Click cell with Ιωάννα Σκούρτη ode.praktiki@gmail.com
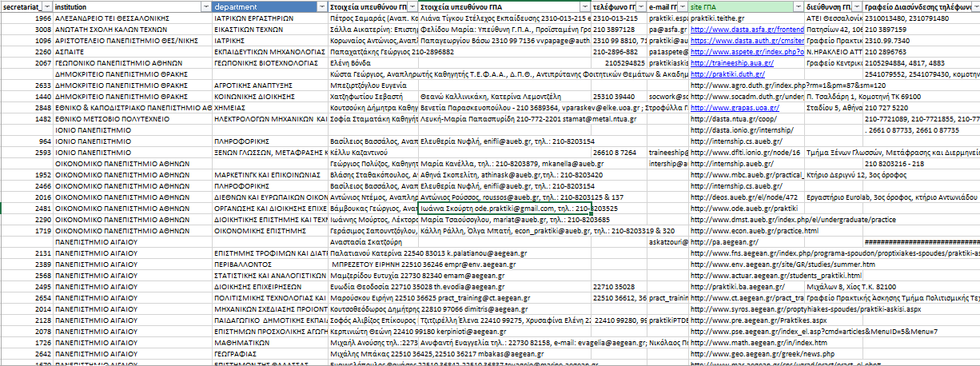980x366 pixels. pyautogui.click(x=505, y=207)
